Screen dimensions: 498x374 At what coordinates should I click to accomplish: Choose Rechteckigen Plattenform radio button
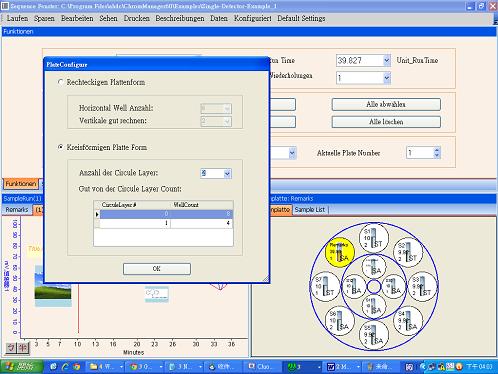(60, 82)
